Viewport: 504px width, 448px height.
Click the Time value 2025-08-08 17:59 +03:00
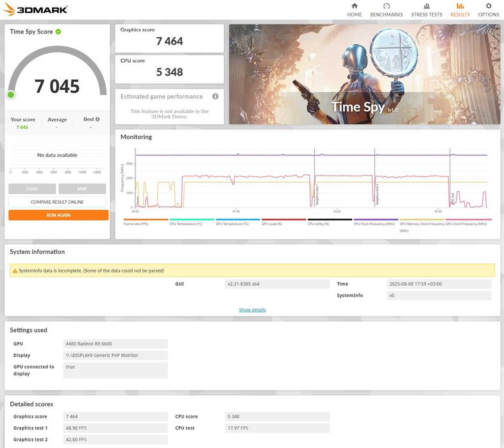pos(439,284)
